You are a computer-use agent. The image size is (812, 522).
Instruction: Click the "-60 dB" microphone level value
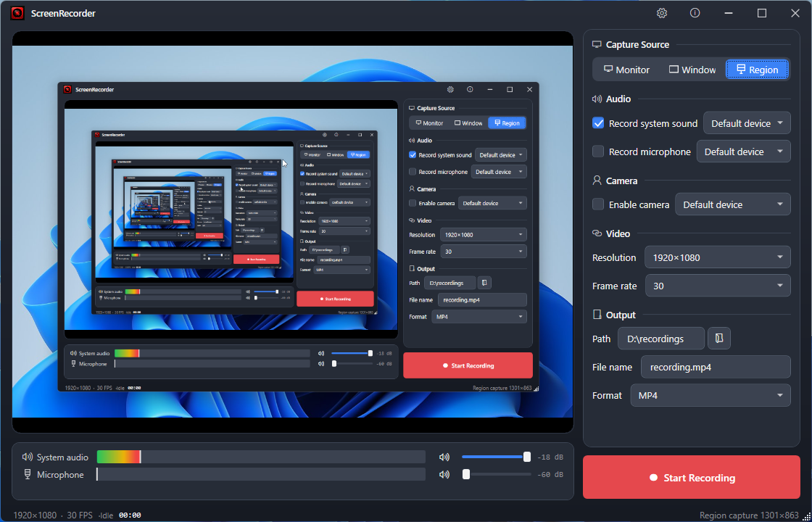550,474
